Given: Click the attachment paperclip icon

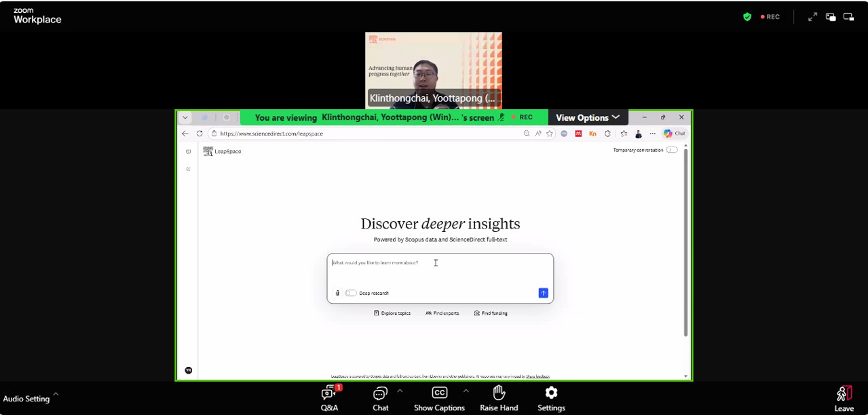Looking at the screenshot, I should (337, 293).
